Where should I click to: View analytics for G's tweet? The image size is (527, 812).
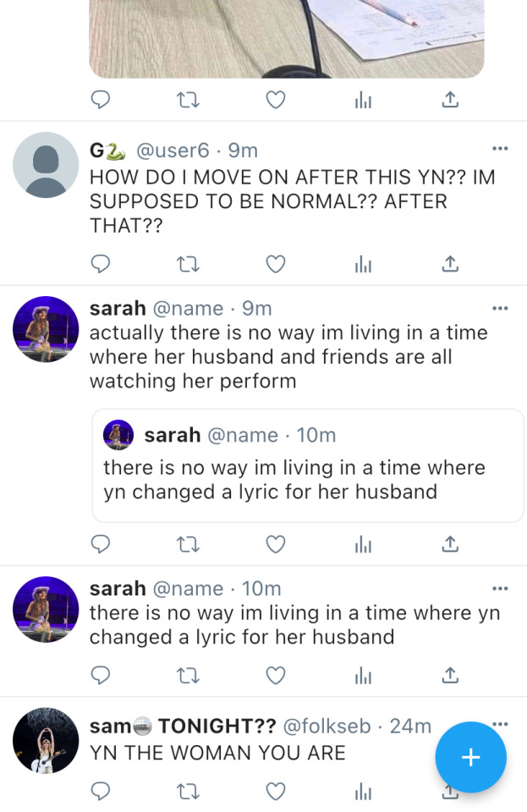pyautogui.click(x=363, y=265)
